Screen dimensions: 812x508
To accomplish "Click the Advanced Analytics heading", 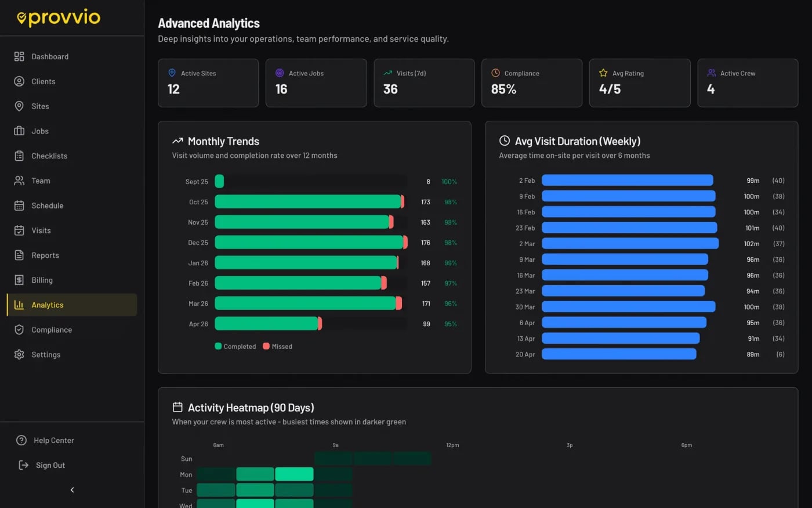I will pyautogui.click(x=209, y=23).
